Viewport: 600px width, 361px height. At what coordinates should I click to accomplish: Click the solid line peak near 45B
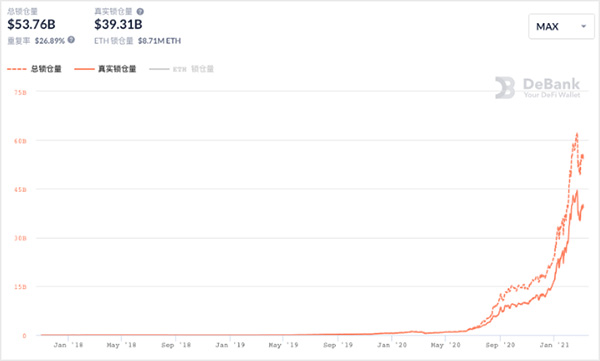[577, 190]
